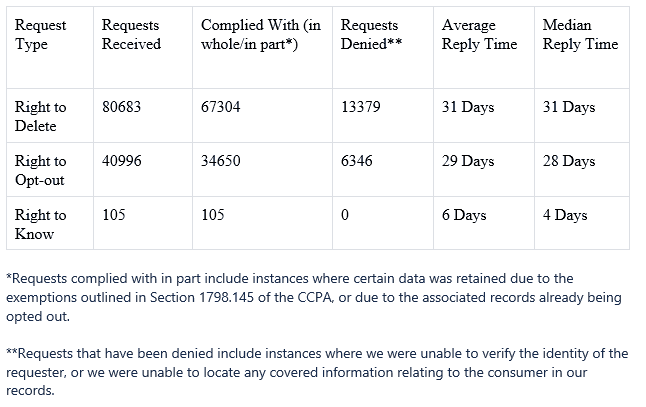
Task: Select the 40996 received value
Action: tap(122, 161)
